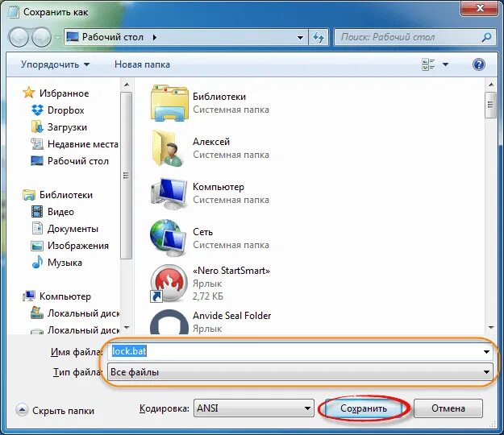Select the Рабочий стол sidebar icon
The height and width of the screenshot is (435, 504).
tap(37, 160)
